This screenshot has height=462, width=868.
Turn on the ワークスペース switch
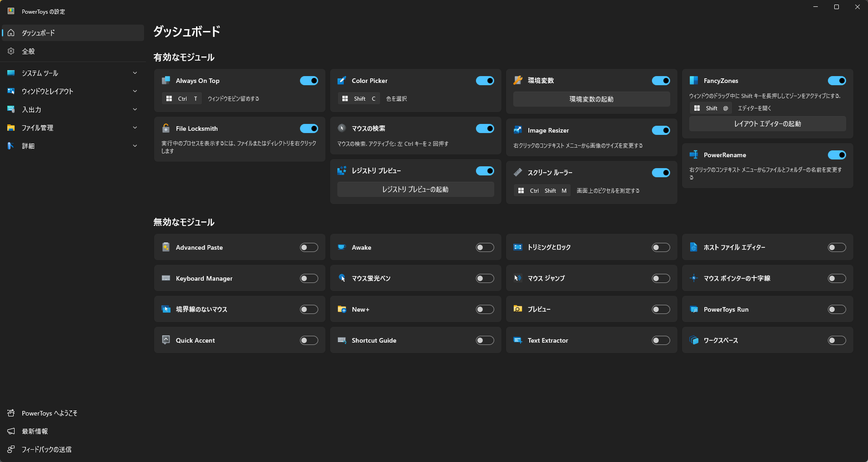pos(837,340)
